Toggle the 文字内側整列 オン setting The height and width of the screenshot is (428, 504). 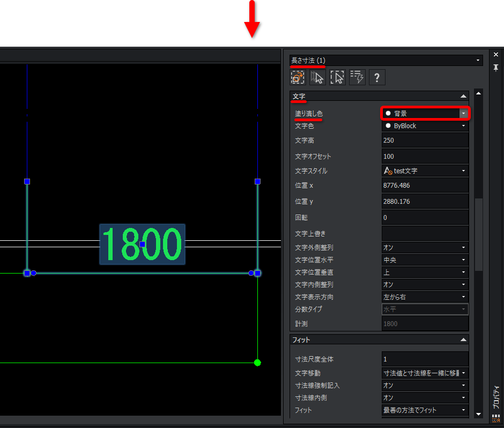coord(425,285)
